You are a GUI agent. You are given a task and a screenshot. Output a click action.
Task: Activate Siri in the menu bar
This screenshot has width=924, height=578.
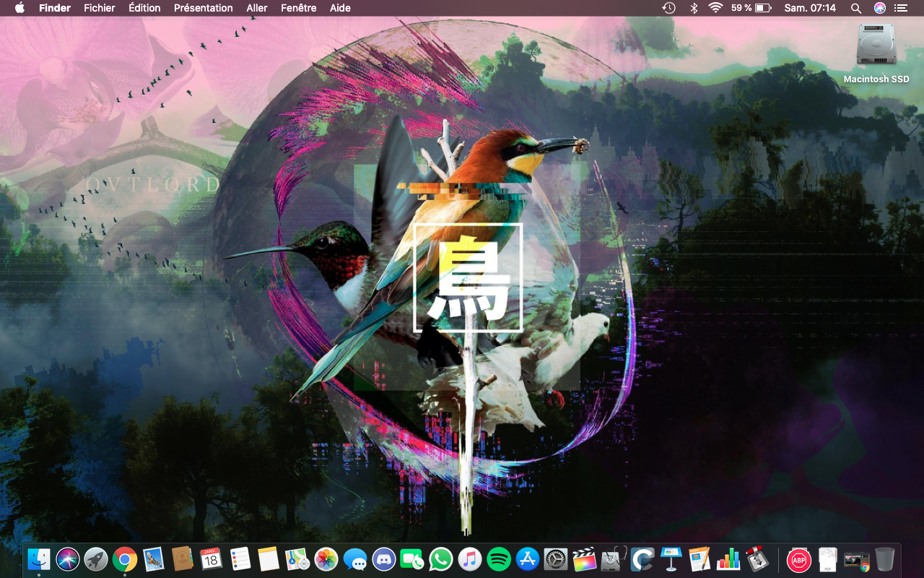(x=879, y=8)
